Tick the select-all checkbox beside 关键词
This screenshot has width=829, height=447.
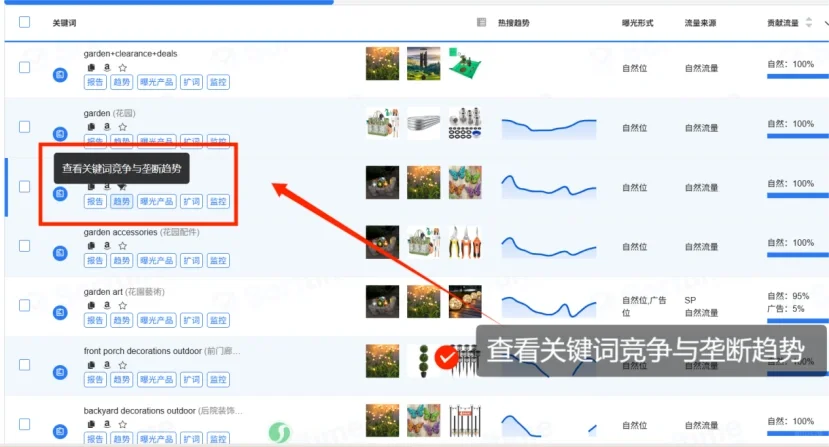tap(24, 22)
